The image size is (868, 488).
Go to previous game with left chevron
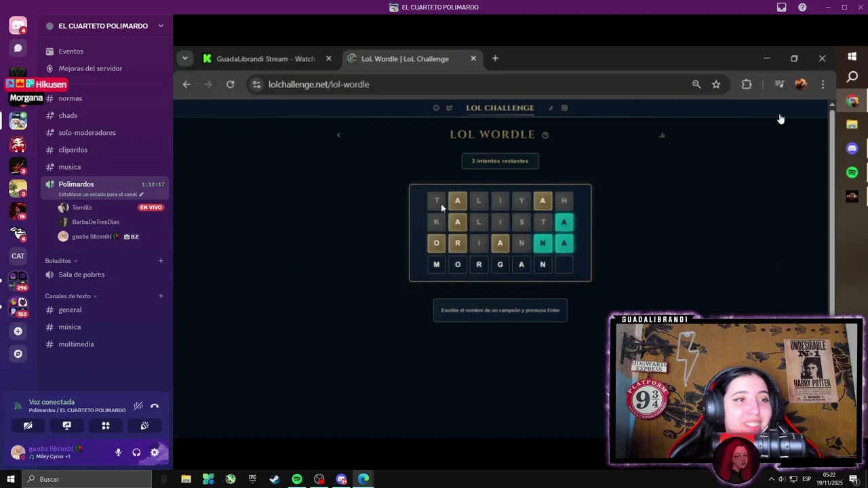click(338, 135)
